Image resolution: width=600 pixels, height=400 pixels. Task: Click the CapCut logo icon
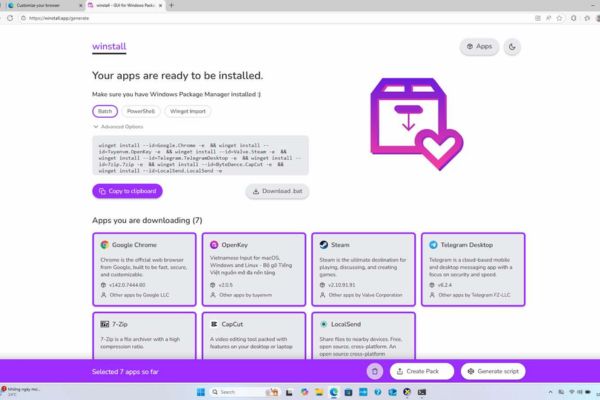point(214,324)
